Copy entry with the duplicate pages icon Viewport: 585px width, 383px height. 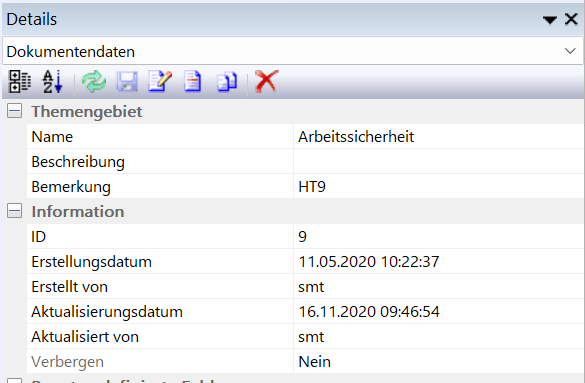click(226, 81)
